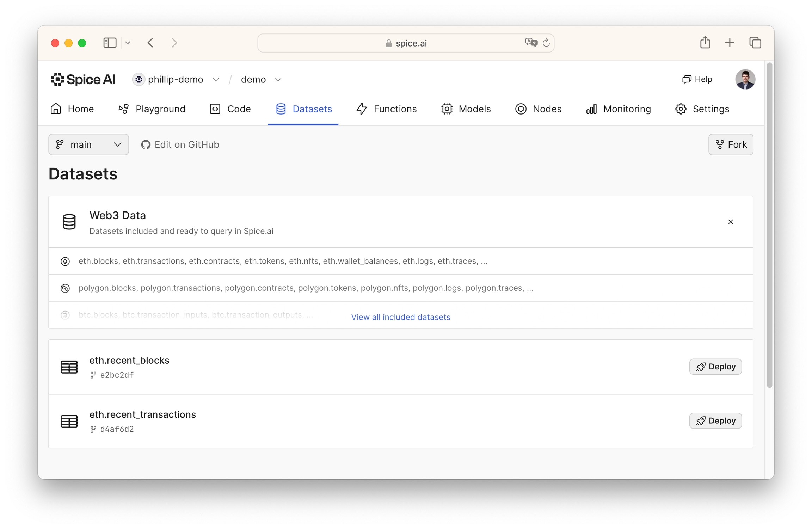The image size is (812, 529).
Task: Click the Safari share icon
Action: tap(705, 43)
